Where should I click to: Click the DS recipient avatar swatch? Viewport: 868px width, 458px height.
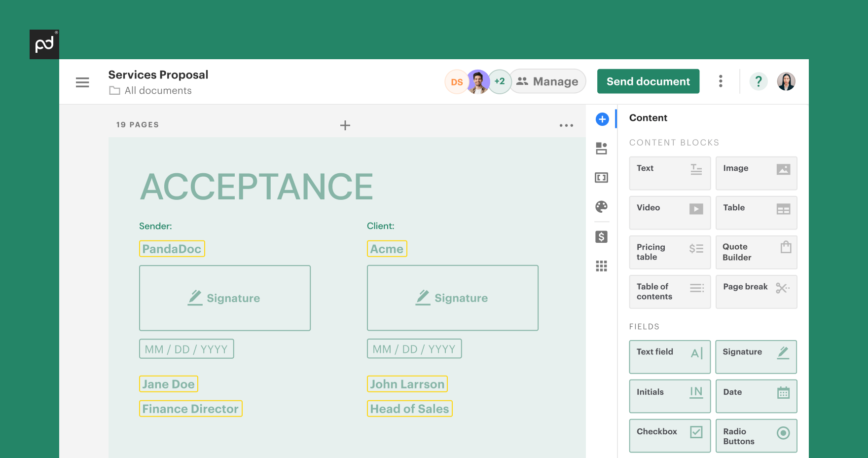coord(456,81)
